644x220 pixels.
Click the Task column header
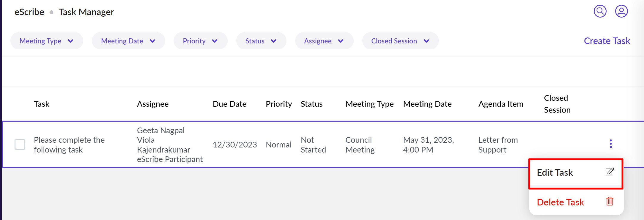click(42, 104)
